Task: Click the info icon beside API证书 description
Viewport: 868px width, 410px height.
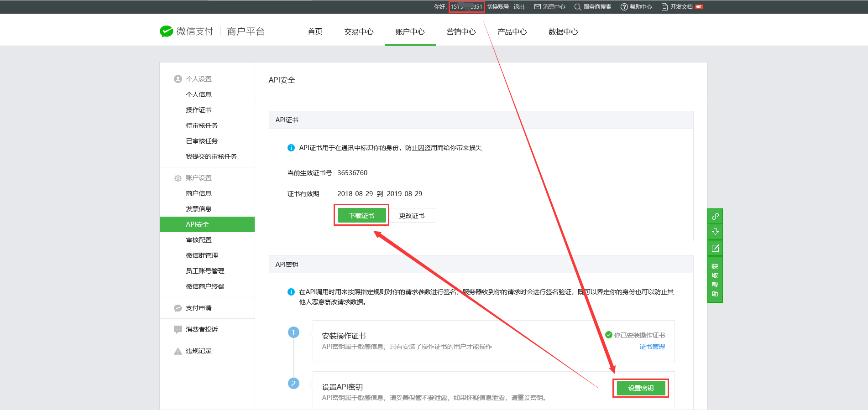Action: coord(291,148)
